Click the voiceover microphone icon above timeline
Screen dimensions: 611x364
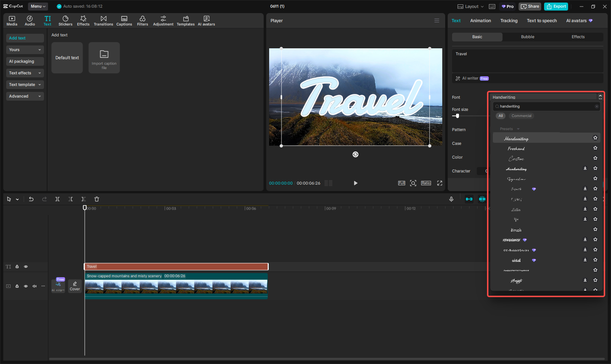click(451, 199)
